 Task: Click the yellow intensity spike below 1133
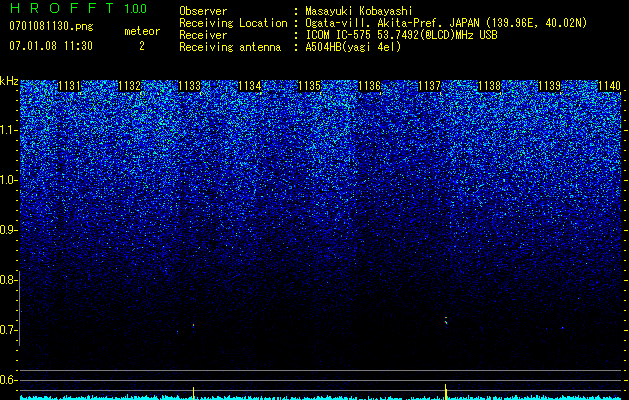pyautogui.click(x=193, y=393)
